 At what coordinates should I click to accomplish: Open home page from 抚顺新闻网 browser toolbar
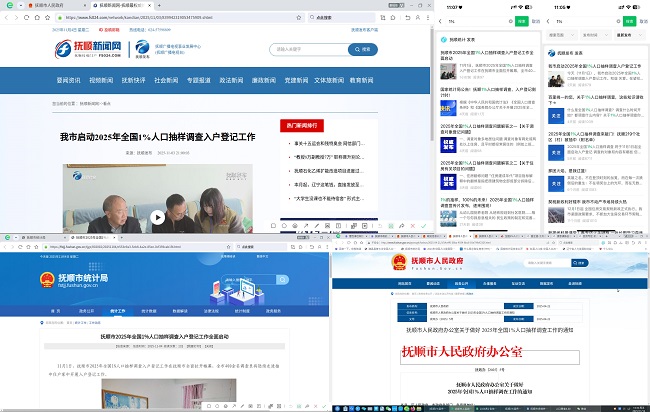[37, 17]
